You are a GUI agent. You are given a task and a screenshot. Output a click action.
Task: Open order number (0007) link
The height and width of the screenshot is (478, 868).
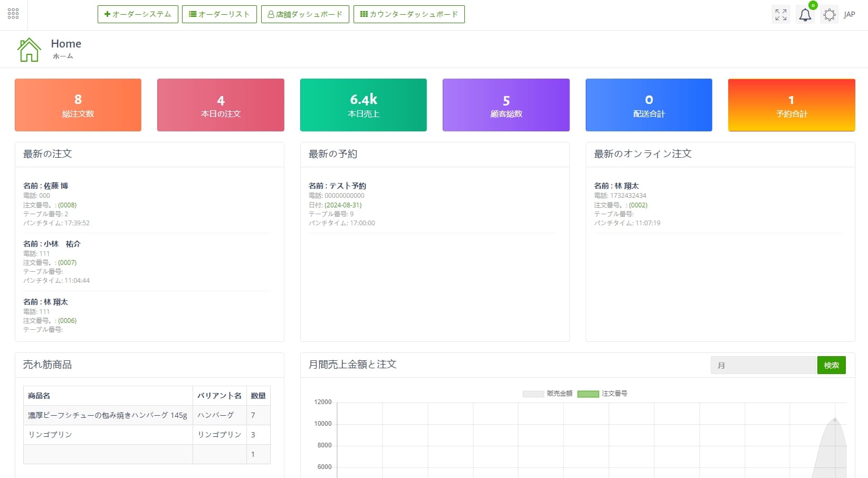[x=67, y=263]
